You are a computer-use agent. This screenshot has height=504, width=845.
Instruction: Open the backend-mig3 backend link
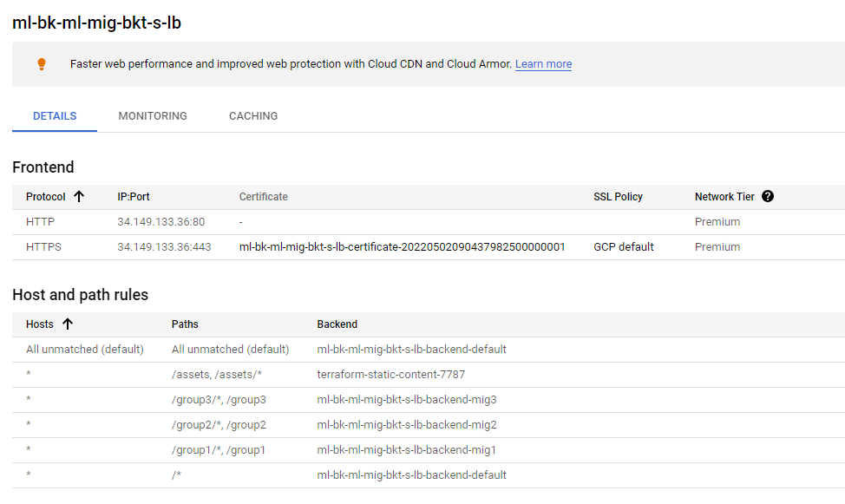click(x=406, y=400)
